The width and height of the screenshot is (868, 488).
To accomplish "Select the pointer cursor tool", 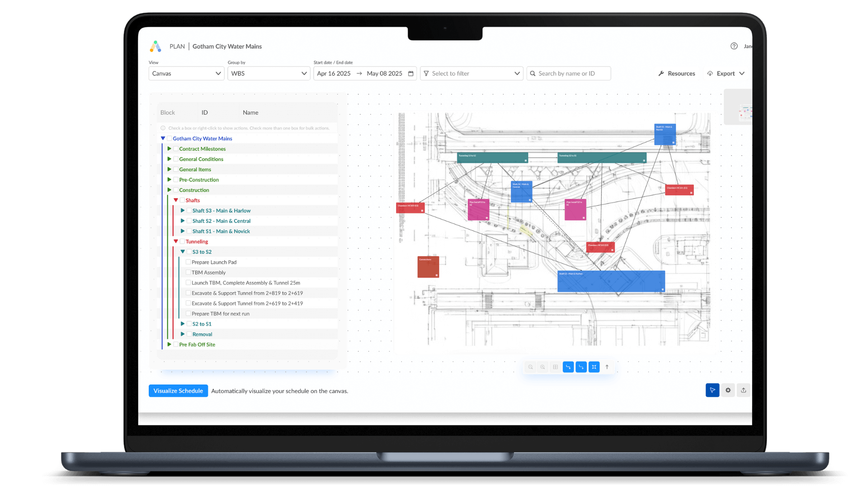I will [712, 390].
